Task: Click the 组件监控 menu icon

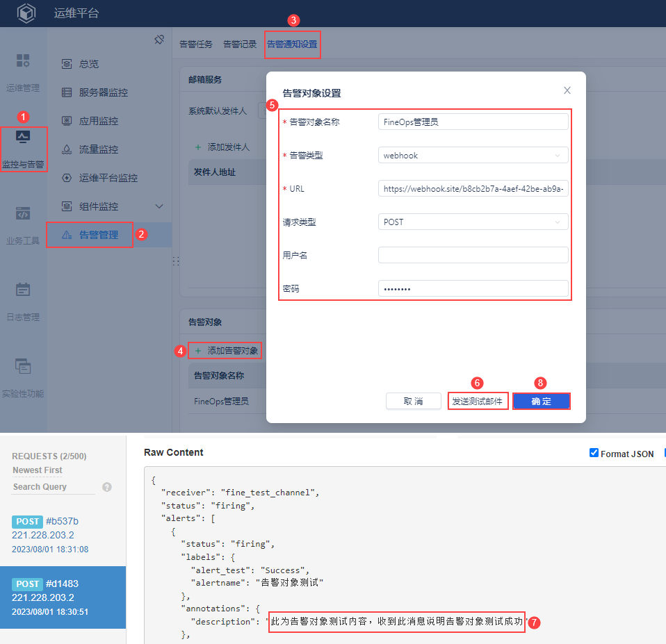Action: point(67,206)
